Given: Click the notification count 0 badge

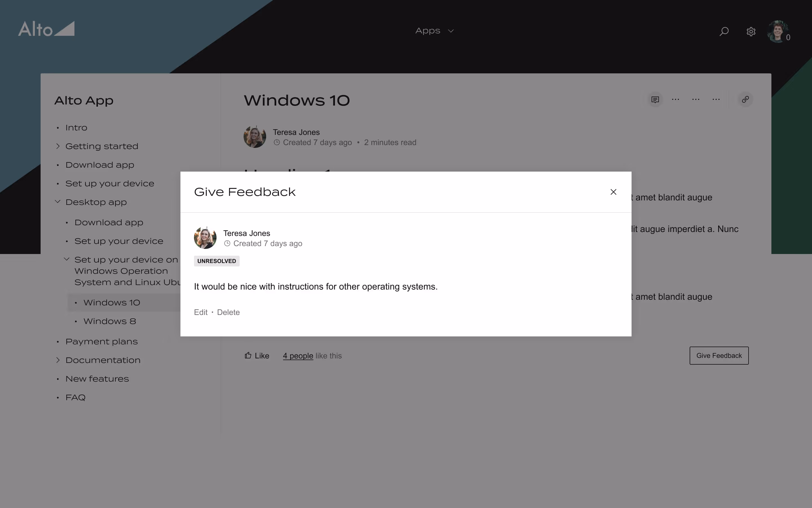Looking at the screenshot, I should [x=788, y=37].
